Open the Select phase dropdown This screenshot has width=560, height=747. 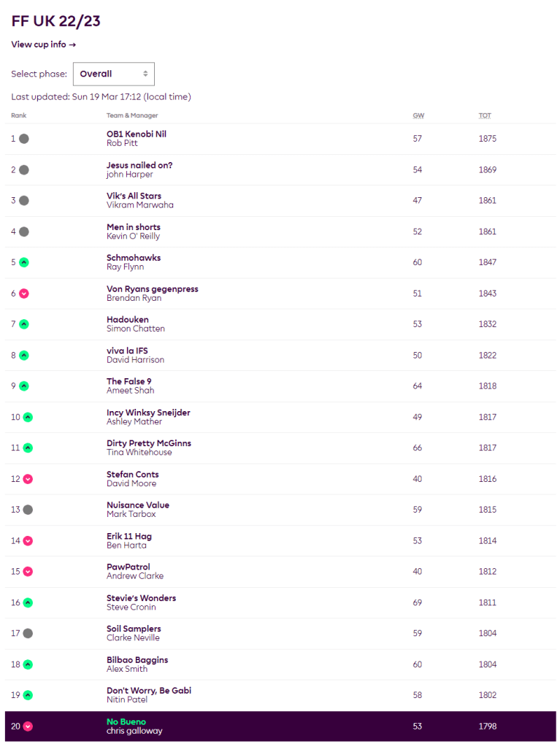tap(114, 74)
